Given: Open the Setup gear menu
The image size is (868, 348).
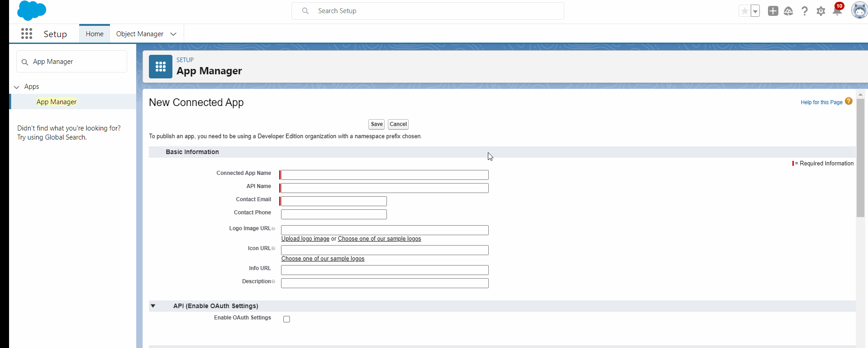Looking at the screenshot, I should (x=820, y=11).
